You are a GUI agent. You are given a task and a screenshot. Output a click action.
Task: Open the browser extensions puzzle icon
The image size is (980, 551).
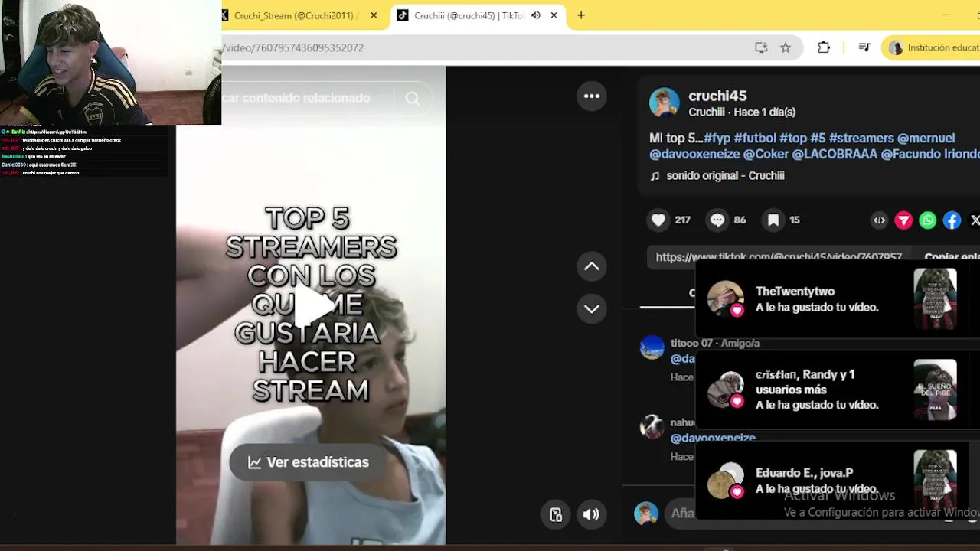coord(824,47)
